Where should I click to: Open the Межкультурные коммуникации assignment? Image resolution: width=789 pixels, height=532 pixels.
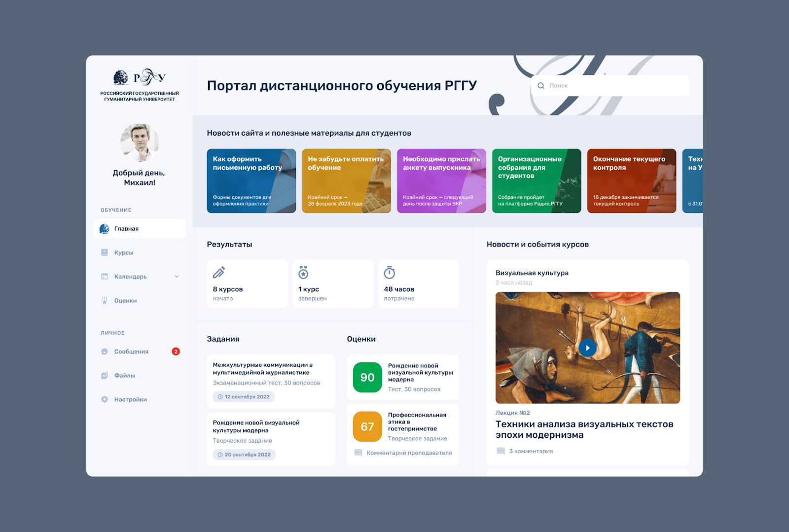point(271,382)
